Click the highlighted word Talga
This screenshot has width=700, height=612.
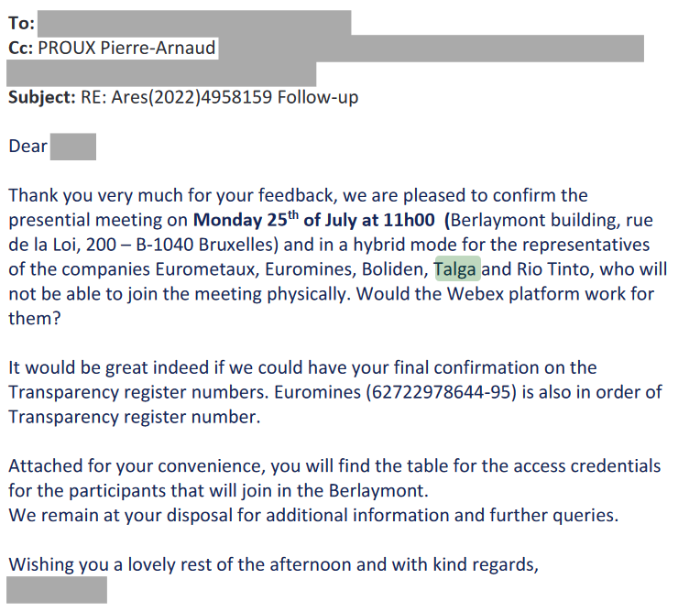coord(457,269)
